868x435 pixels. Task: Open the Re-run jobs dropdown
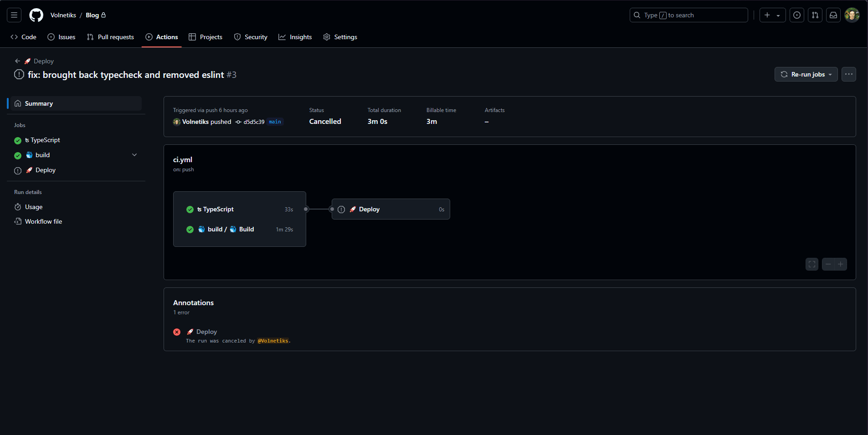point(806,74)
